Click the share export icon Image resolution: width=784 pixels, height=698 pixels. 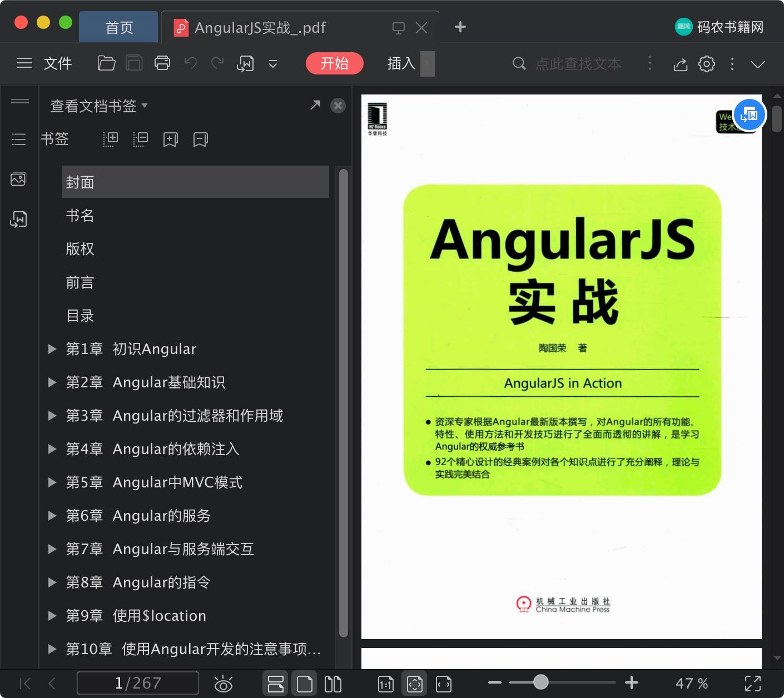(x=681, y=64)
